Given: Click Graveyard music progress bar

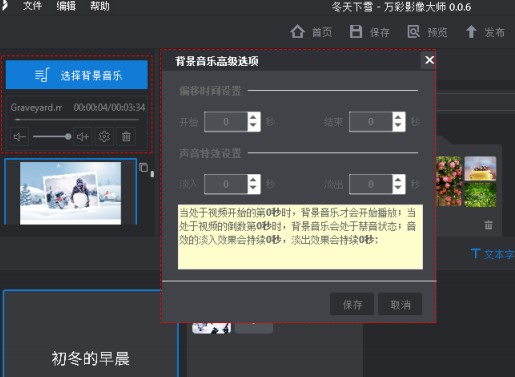Looking at the screenshot, I should pyautogui.click(x=77, y=119).
